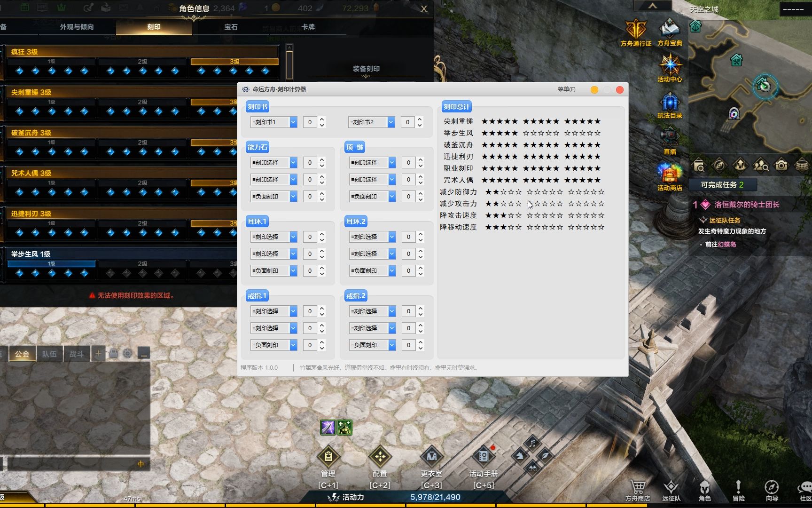Click the chat lock icon
Image resolution: width=812 pixels, height=508 pixels.
(x=113, y=353)
